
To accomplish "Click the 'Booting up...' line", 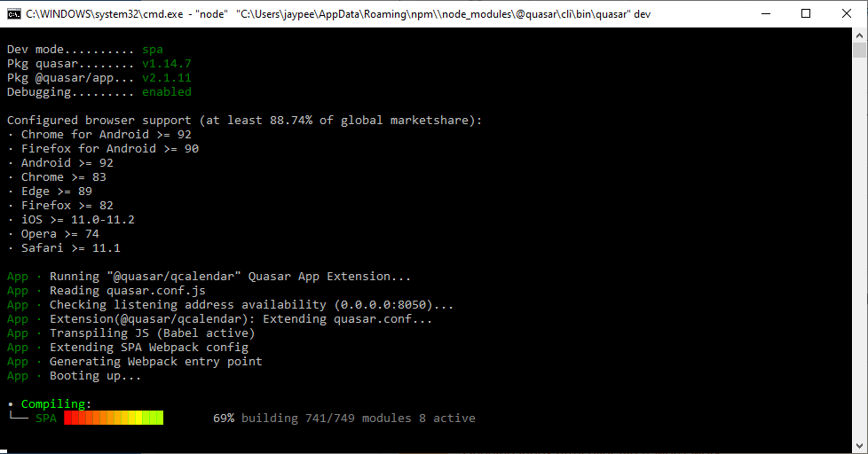I will [75, 375].
